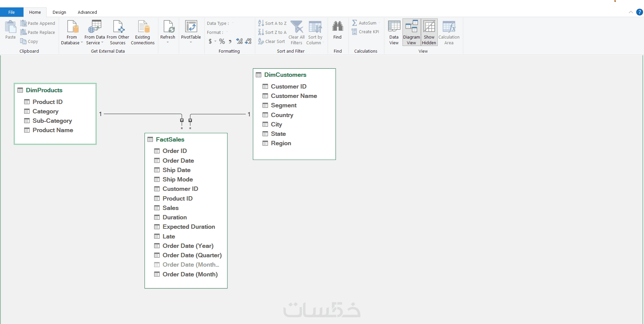The height and width of the screenshot is (324, 644).
Task: Select the Ship Mode column
Action: 177,179
